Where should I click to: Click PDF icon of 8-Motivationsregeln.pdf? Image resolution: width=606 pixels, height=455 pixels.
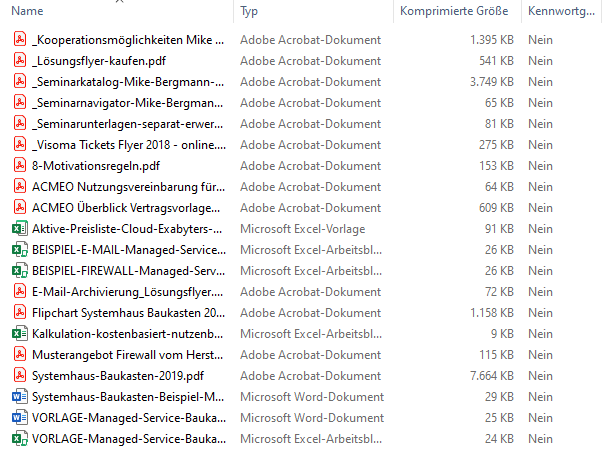(x=19, y=165)
